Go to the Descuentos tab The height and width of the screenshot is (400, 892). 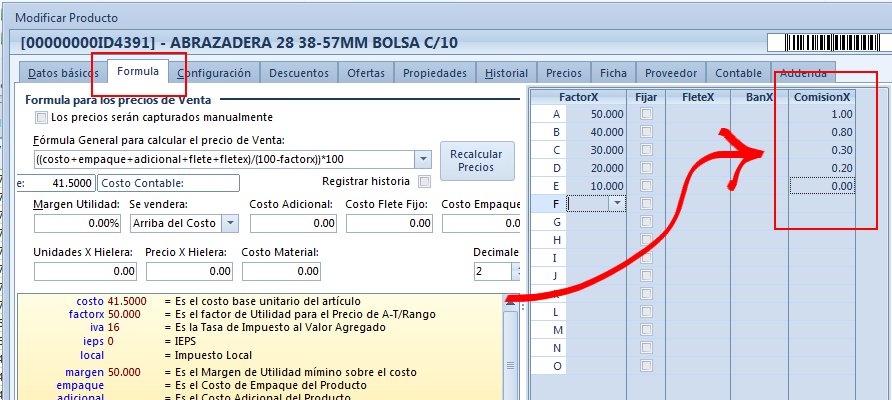pyautogui.click(x=299, y=73)
